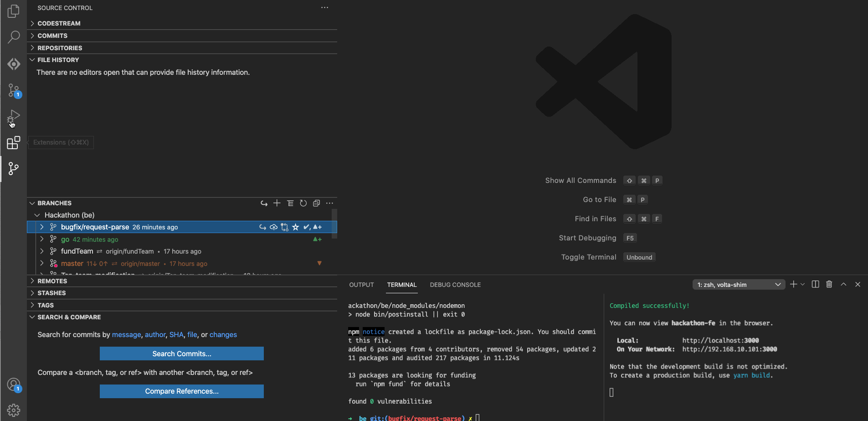Expand the TAGS section
The image size is (868, 421).
coord(182,305)
